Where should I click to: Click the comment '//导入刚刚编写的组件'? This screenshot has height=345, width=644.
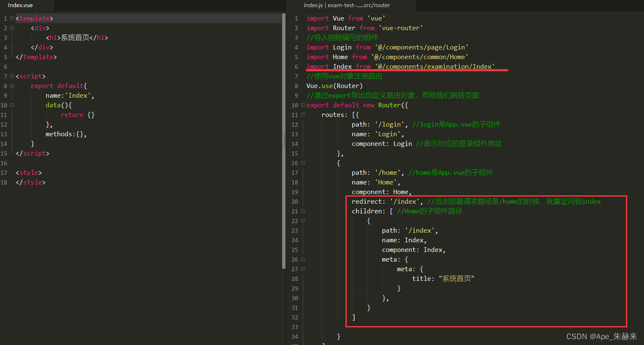point(342,38)
